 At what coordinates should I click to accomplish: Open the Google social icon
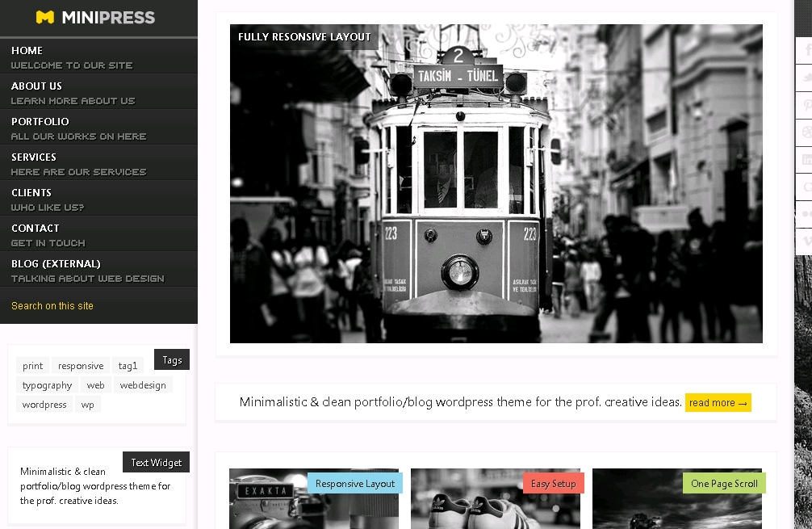tap(805, 187)
